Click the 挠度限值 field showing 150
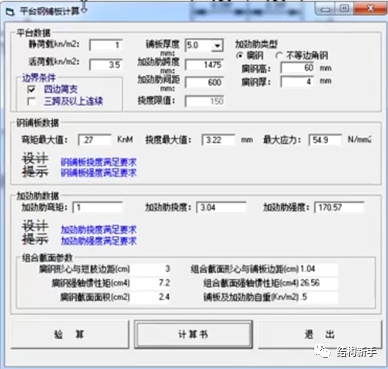 [204, 101]
